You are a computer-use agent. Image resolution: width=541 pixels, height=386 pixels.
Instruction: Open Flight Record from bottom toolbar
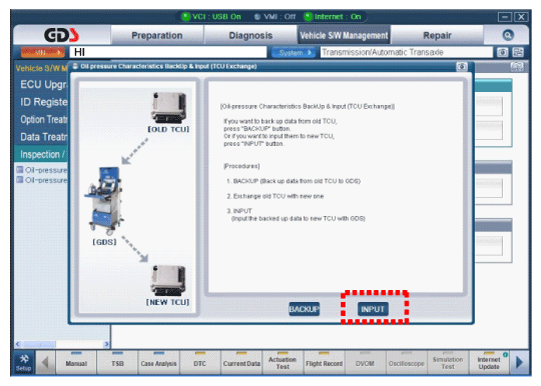(324, 363)
